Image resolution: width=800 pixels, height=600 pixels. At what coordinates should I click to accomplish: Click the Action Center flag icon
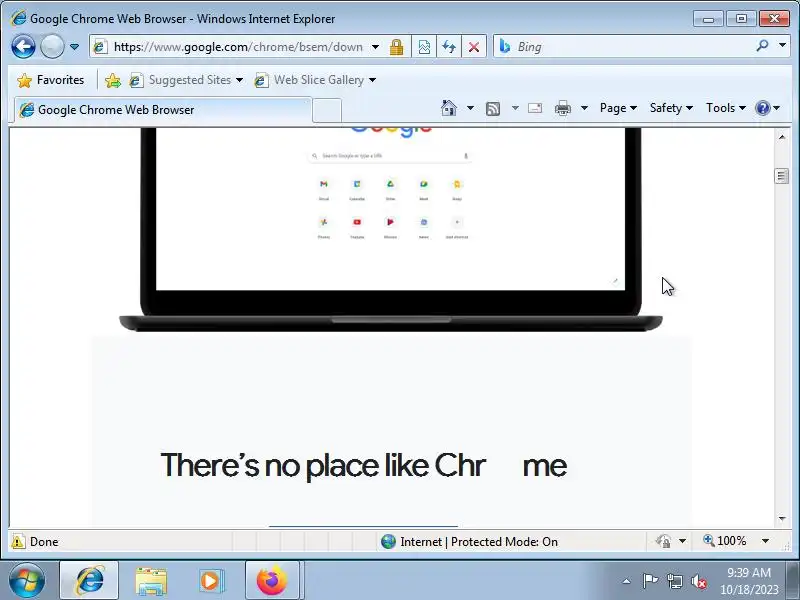point(650,581)
